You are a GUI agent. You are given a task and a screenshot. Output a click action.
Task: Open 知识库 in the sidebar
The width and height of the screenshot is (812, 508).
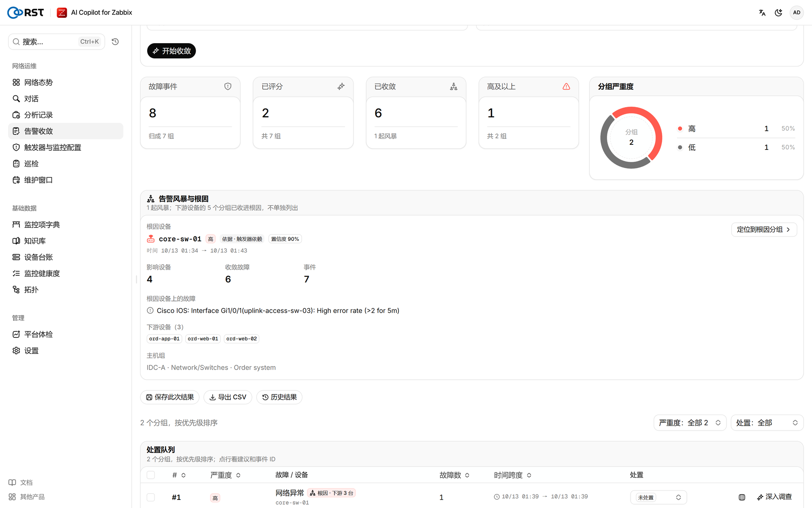click(66, 241)
